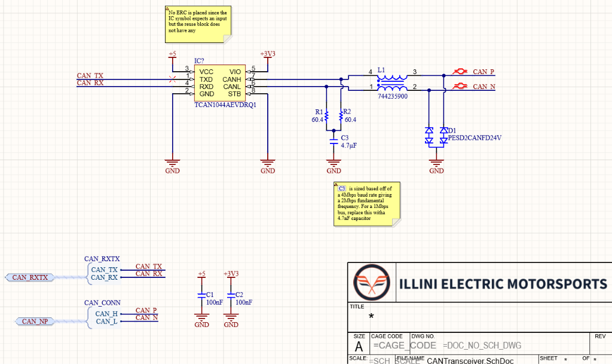Select the yellow C3 sizing note body

(x=367, y=204)
